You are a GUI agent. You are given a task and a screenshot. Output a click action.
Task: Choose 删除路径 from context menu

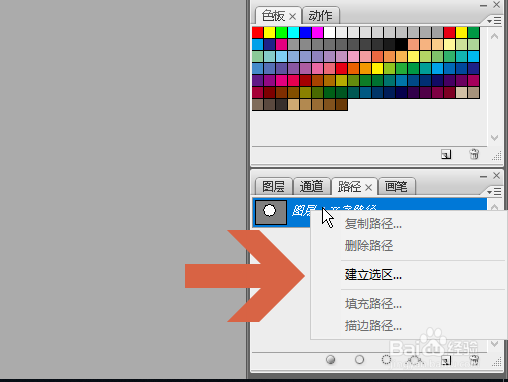pyautogui.click(x=369, y=246)
